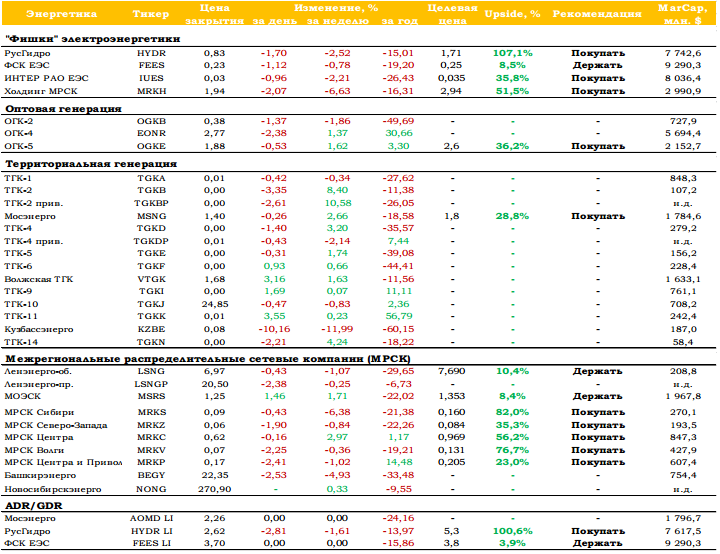Select 'МРСК Сибири' company name
The image size is (720, 554).
coord(39,413)
